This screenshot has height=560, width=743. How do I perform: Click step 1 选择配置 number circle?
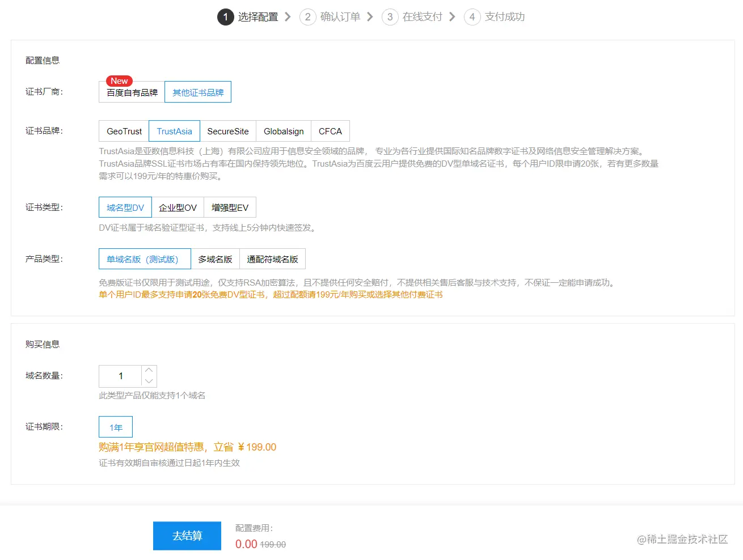225,17
